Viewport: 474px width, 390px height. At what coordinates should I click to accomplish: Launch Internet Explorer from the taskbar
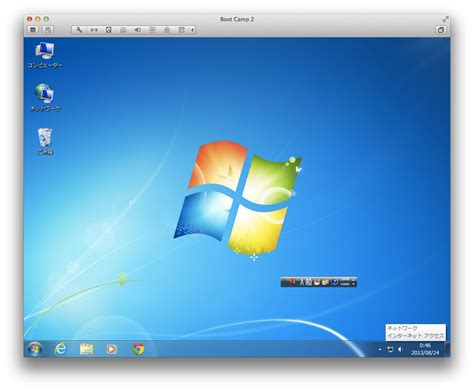pos(60,349)
